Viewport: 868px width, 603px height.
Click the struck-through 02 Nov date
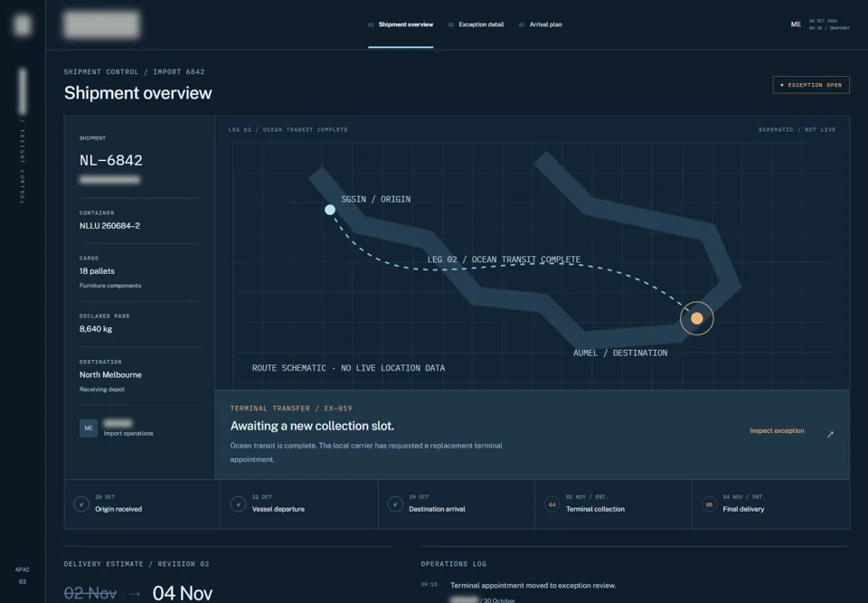tap(90, 593)
